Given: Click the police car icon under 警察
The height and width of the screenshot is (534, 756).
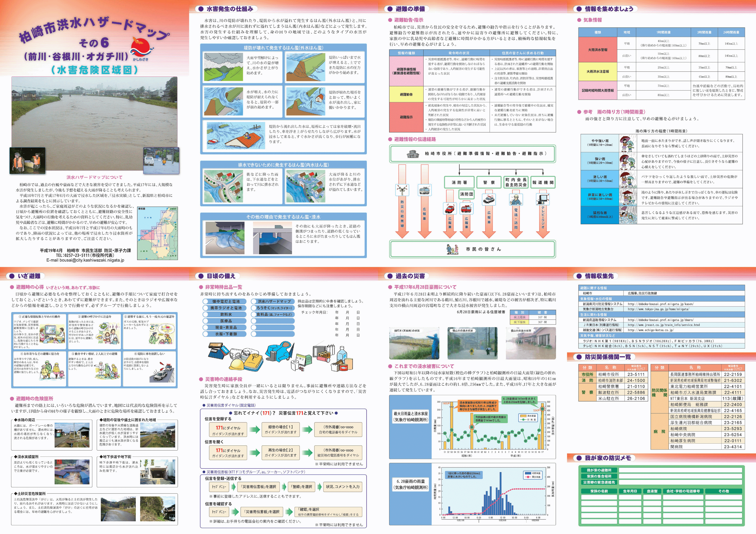Looking at the screenshot, I should coord(489,199).
